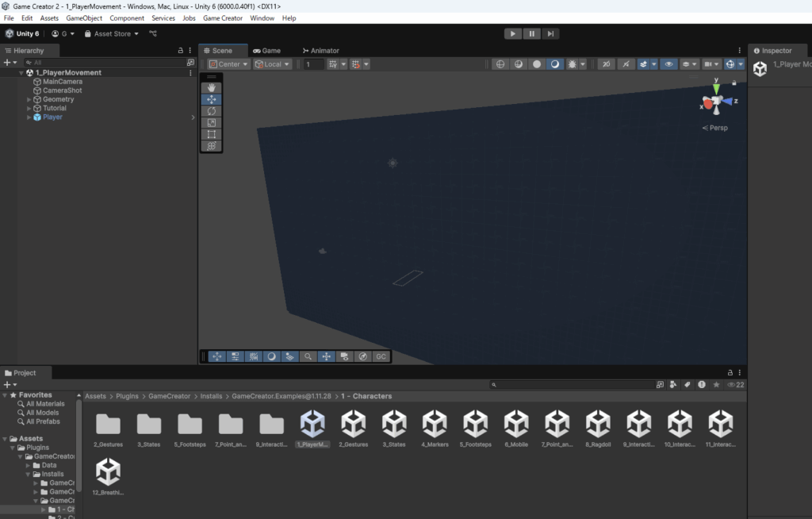
Task: Select the Move tool in scene tools
Action: 211,99
